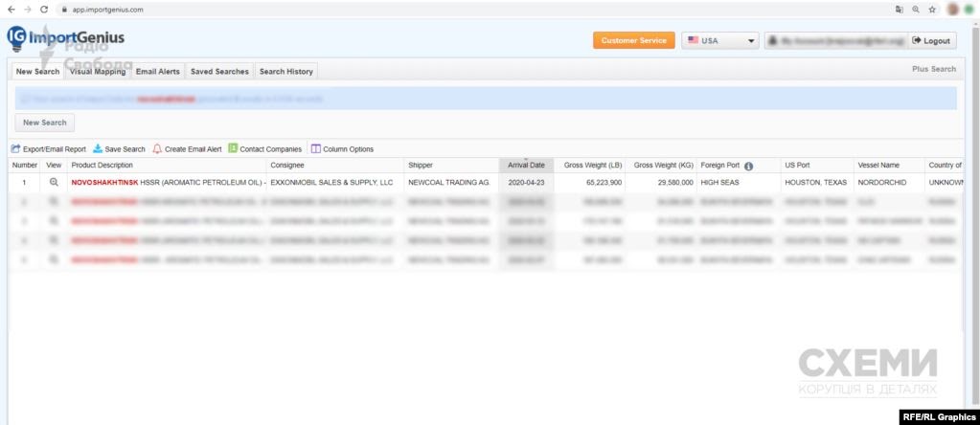Open Column Options in the toolbar
This screenshot has height=425, width=980.
(342, 149)
